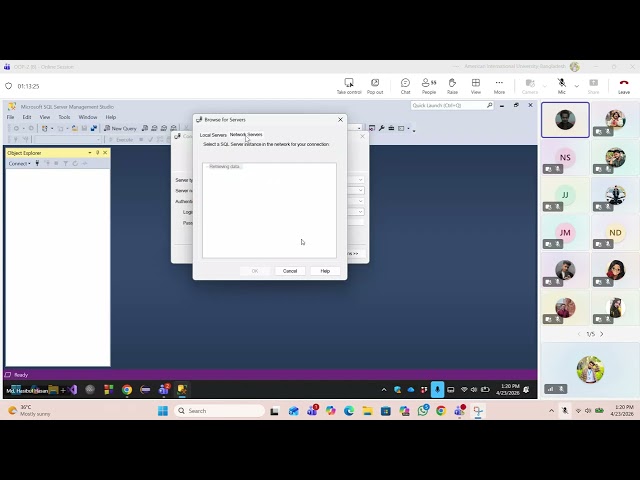Close the Object Explorer panel

[105, 153]
